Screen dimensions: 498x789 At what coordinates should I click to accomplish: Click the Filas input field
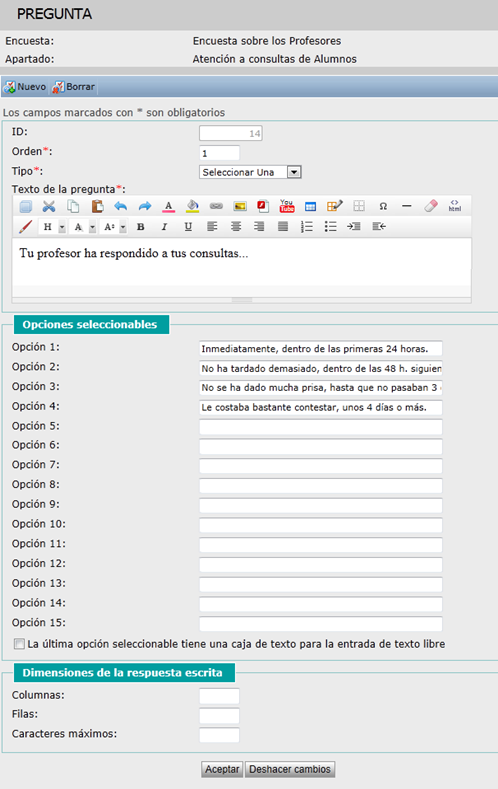point(219,716)
